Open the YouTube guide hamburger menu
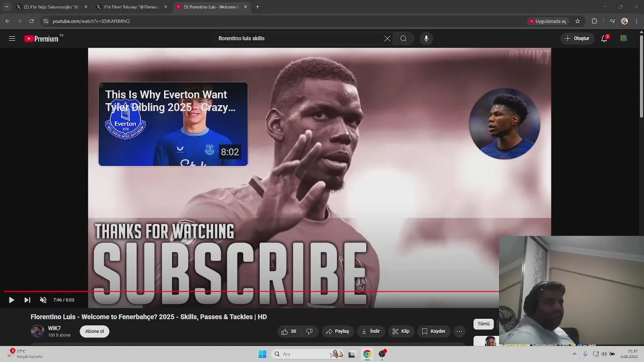Image resolution: width=644 pixels, height=362 pixels. tap(12, 39)
